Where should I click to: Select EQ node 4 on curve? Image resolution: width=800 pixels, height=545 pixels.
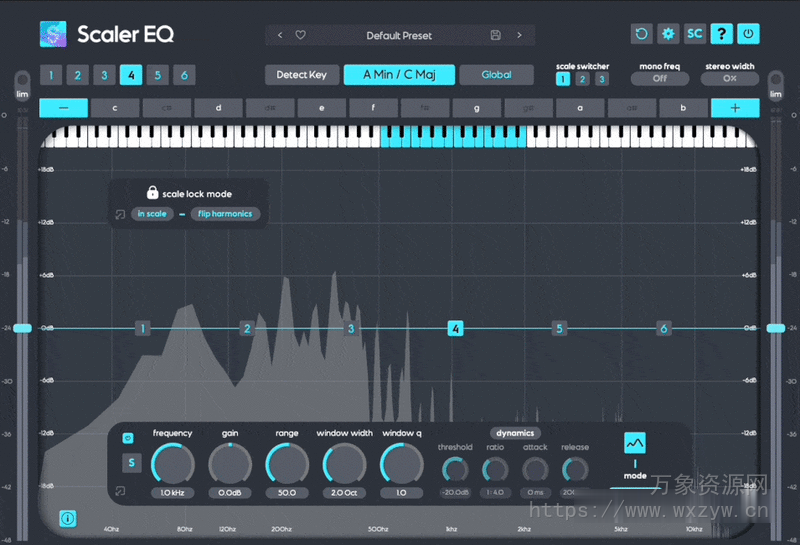tap(455, 329)
